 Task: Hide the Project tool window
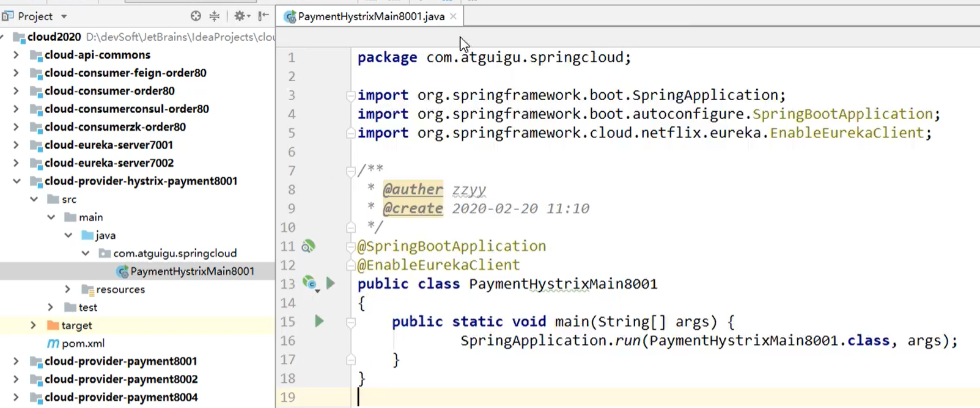point(263,16)
